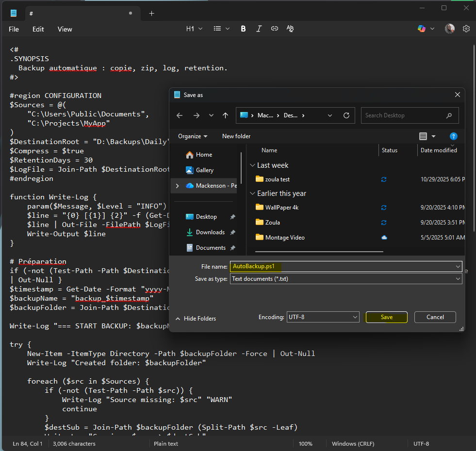Collapse the Last week group

(x=252, y=165)
